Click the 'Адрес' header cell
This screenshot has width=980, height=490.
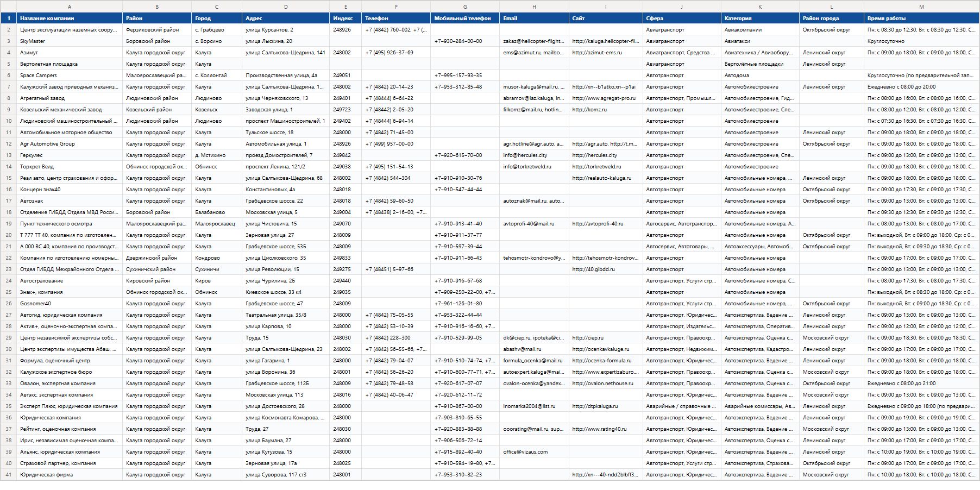click(x=286, y=18)
